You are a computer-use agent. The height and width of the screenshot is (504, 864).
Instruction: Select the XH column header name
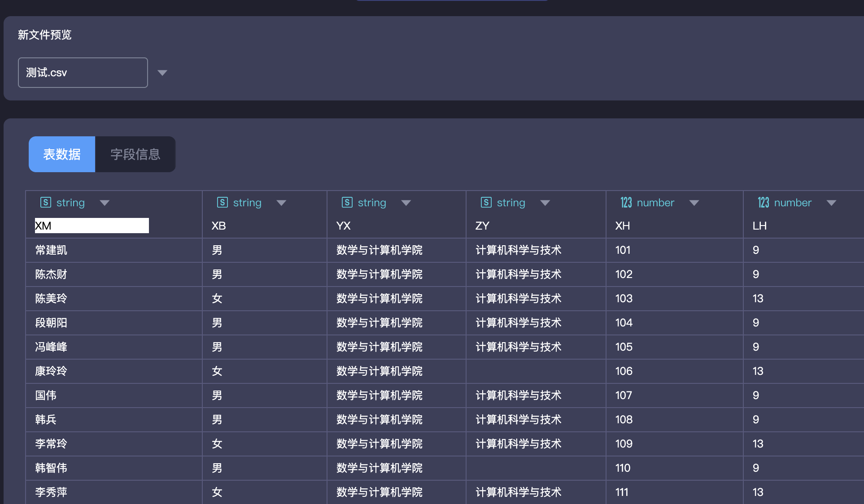click(622, 226)
